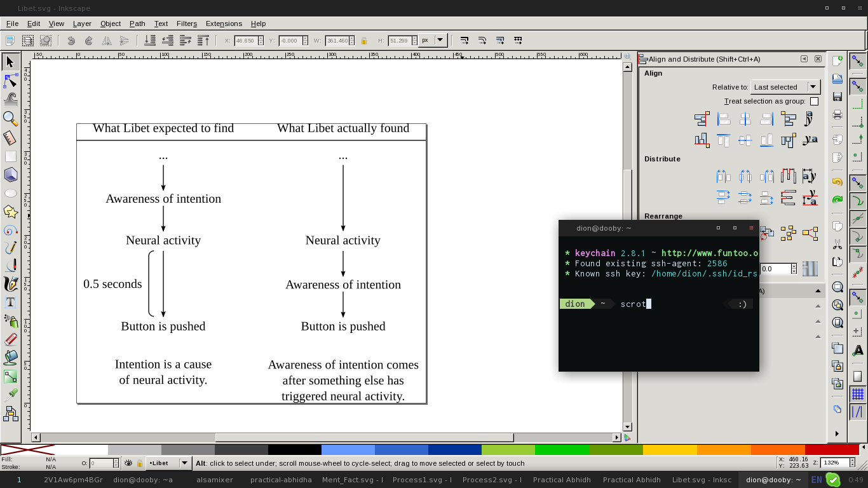The width and height of the screenshot is (868, 488).
Task: Open the Edit menu
Action: click(x=34, y=24)
